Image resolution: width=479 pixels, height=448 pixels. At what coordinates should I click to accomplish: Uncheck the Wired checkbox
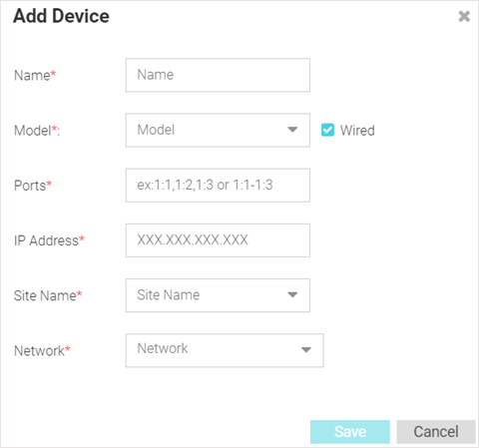(x=327, y=130)
